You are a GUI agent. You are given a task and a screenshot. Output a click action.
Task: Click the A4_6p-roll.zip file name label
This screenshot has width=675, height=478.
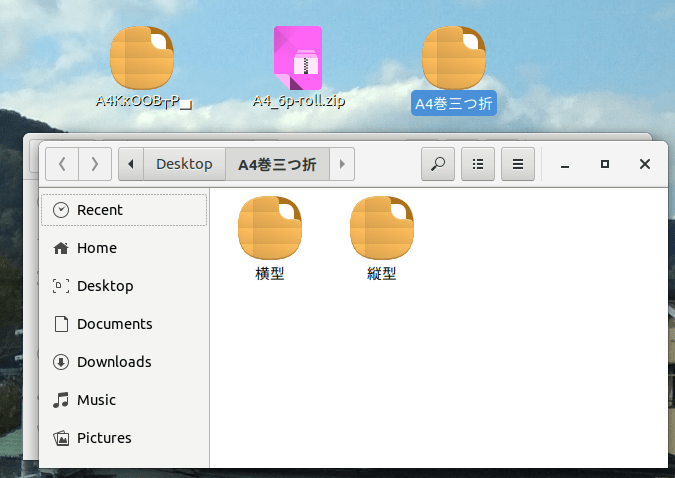pyautogui.click(x=299, y=101)
